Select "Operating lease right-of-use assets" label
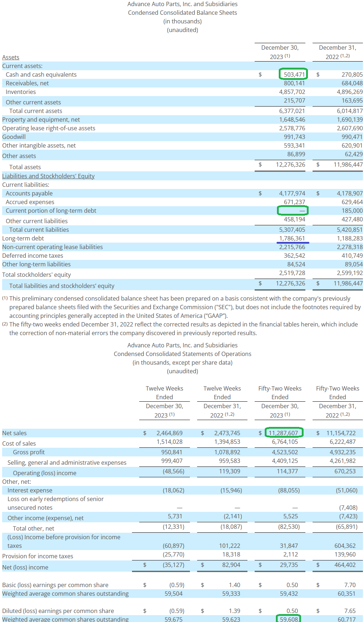Viewport: 364px width, 622px height. click(49, 128)
